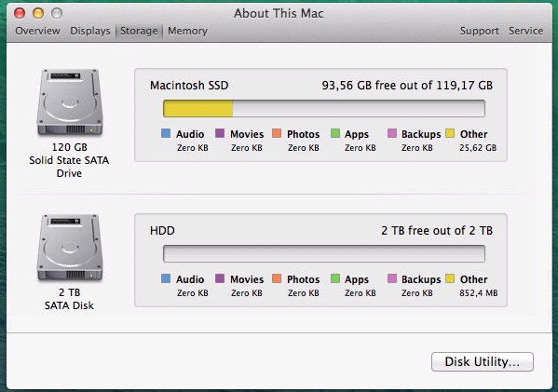Image resolution: width=558 pixels, height=392 pixels.
Task: Click the HDD purple Movies swatch
Action: coord(220,278)
